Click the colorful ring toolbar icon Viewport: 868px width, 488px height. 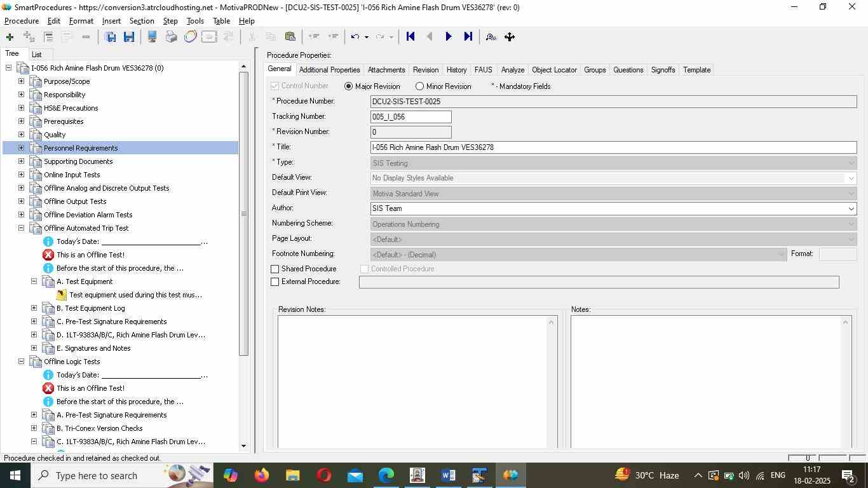coord(190,37)
